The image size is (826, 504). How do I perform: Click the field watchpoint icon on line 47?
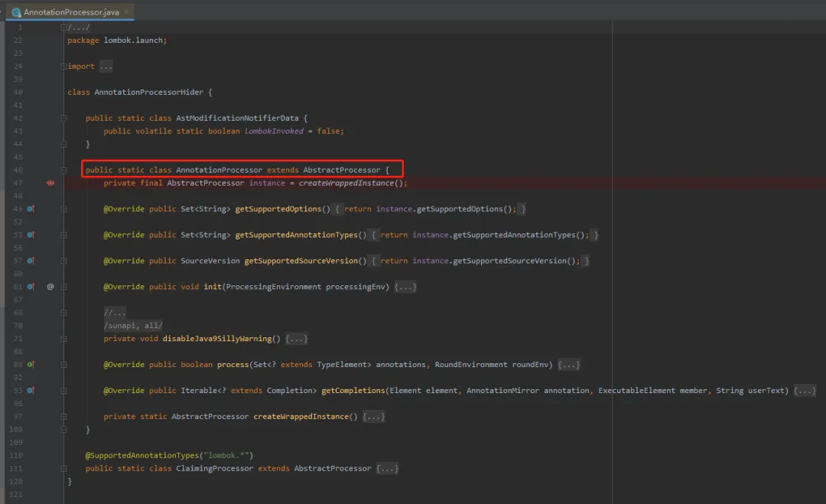pos(50,184)
